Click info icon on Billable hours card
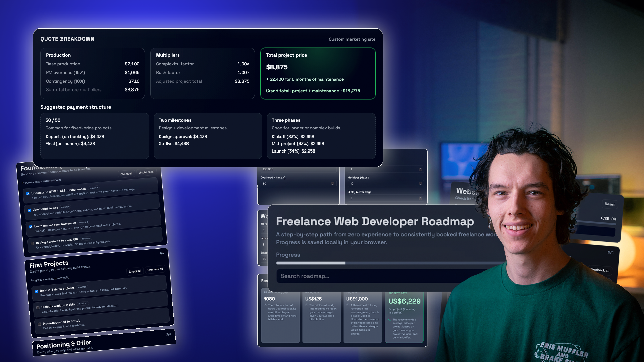The image size is (644, 362). (266, 304)
